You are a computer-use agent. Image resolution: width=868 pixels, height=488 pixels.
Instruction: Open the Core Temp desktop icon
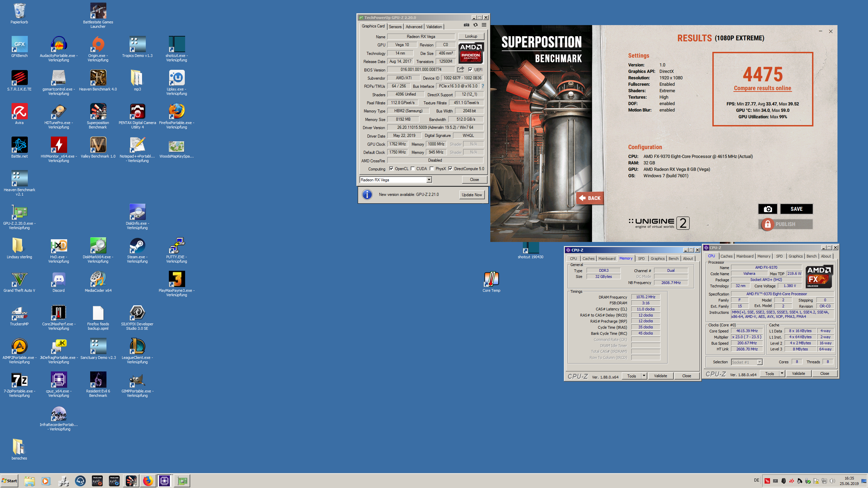pos(491,282)
